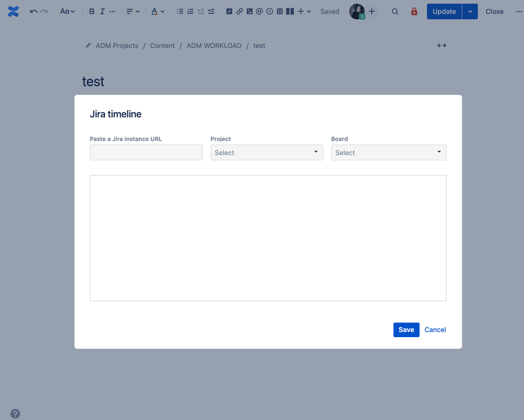Insert a numbered list

[190, 12]
